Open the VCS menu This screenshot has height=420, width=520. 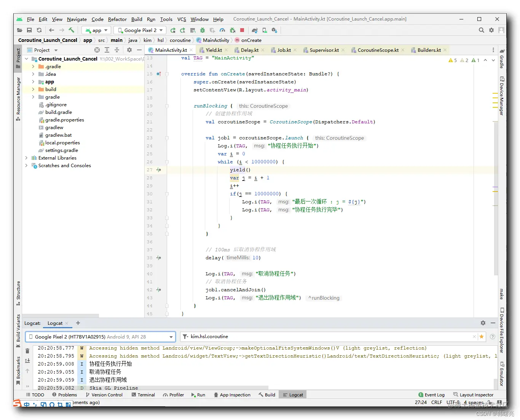tap(182, 19)
